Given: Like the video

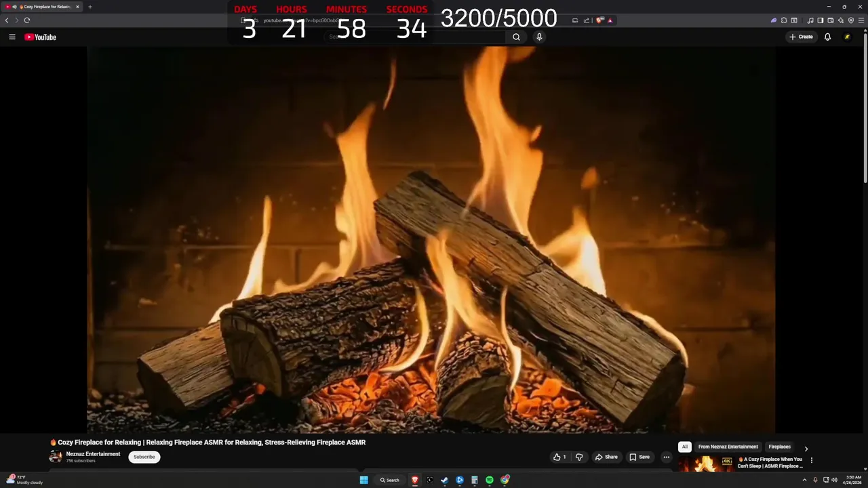Looking at the screenshot, I should [x=559, y=457].
